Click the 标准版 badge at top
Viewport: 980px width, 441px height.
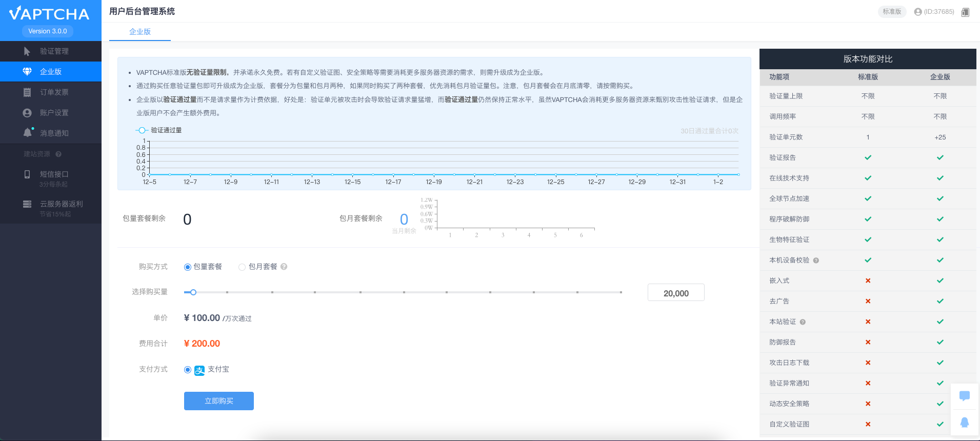point(892,12)
